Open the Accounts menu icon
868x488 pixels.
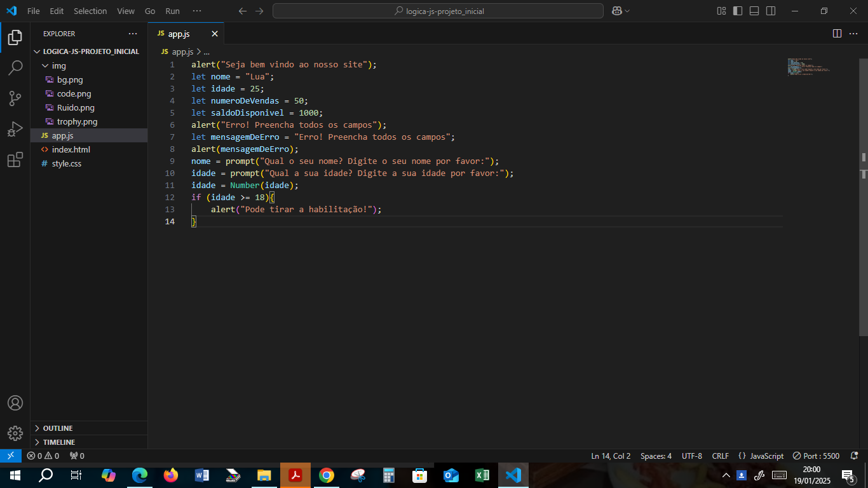(x=15, y=403)
